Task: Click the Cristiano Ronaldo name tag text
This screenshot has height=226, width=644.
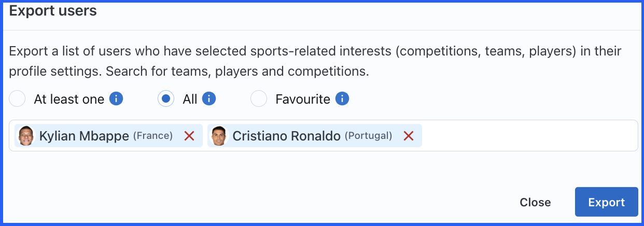Action: point(286,136)
